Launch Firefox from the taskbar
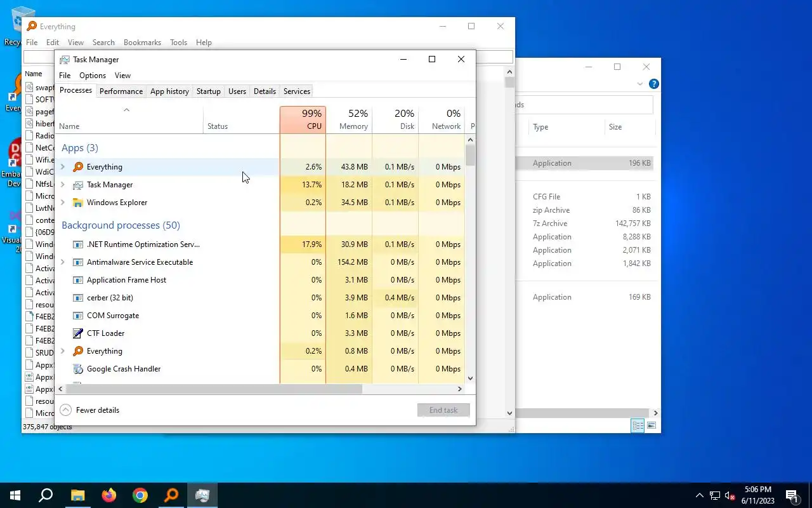The height and width of the screenshot is (508, 812). [109, 495]
